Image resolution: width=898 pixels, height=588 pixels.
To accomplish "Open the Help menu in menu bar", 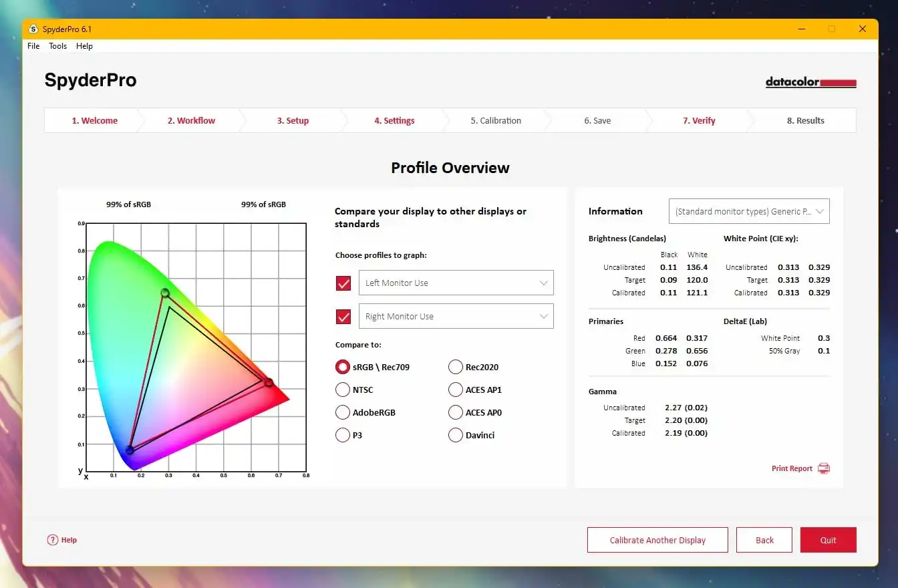I will click(x=84, y=46).
